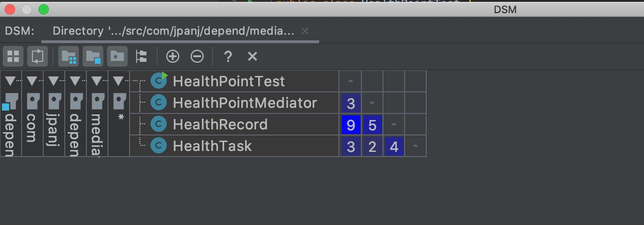Click the bright blue cell showing 9
644x225 pixels.
point(351,124)
